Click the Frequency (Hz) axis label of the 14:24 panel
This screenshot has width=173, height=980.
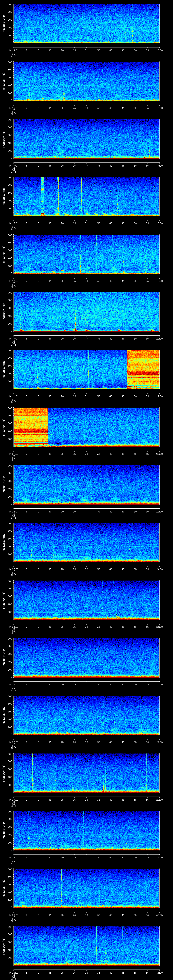tap(4, 600)
